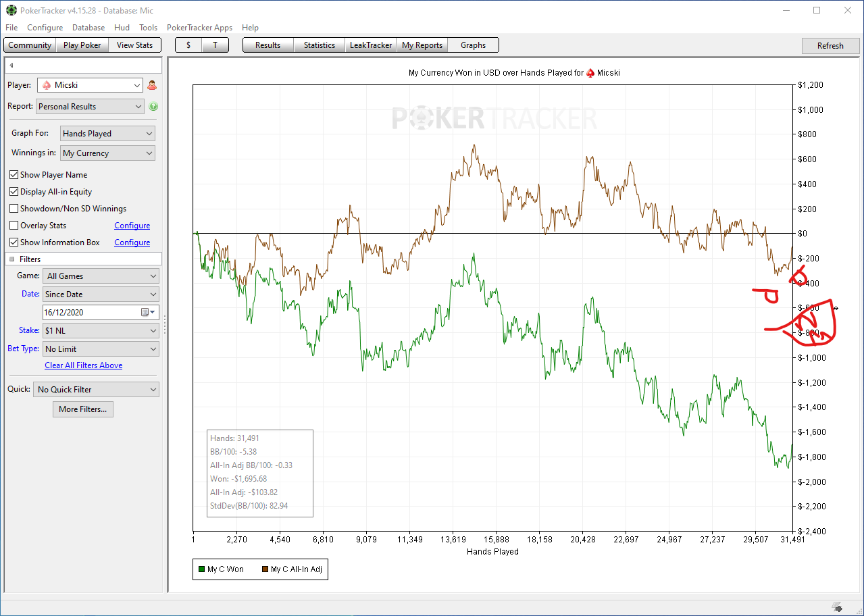Open the Graph For dropdown

point(107,134)
